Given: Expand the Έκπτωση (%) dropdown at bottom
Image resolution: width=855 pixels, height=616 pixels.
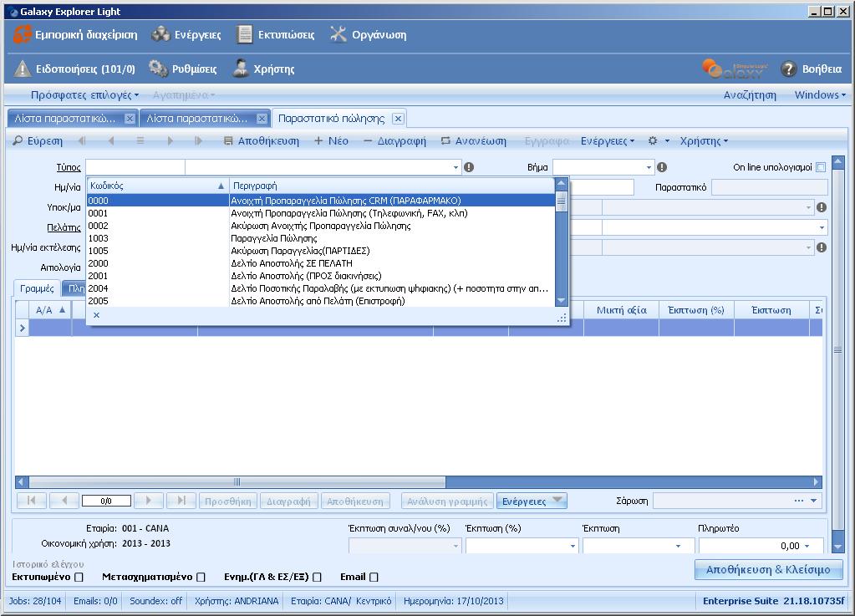Looking at the screenshot, I should coord(573,546).
